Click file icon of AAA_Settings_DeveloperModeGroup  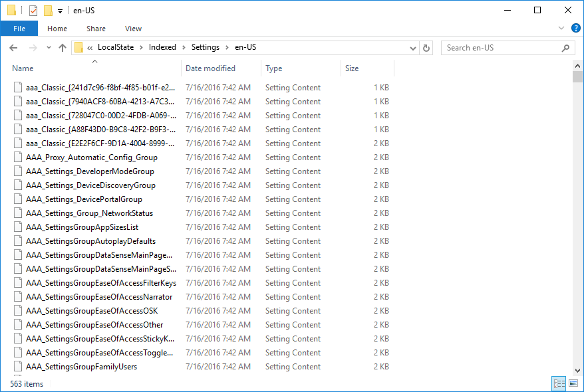[x=18, y=171]
